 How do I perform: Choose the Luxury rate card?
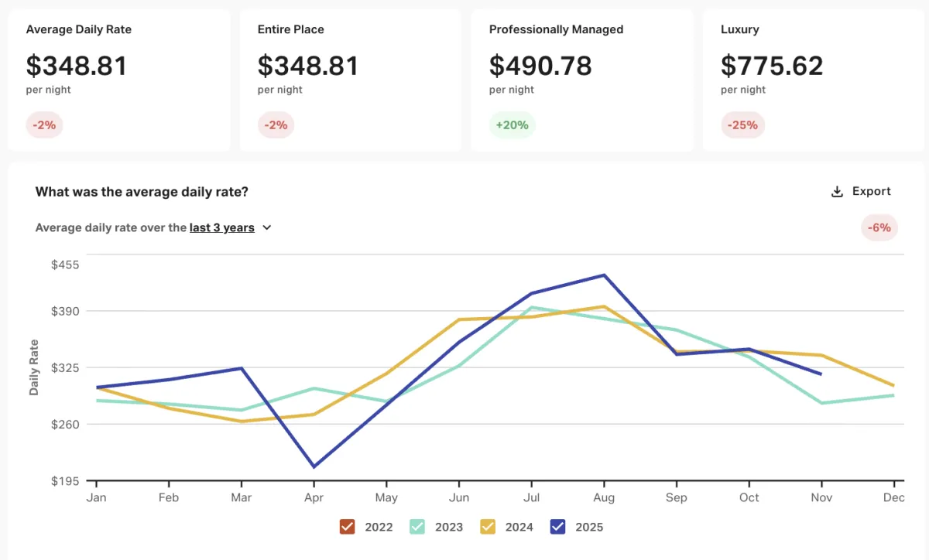(x=814, y=80)
